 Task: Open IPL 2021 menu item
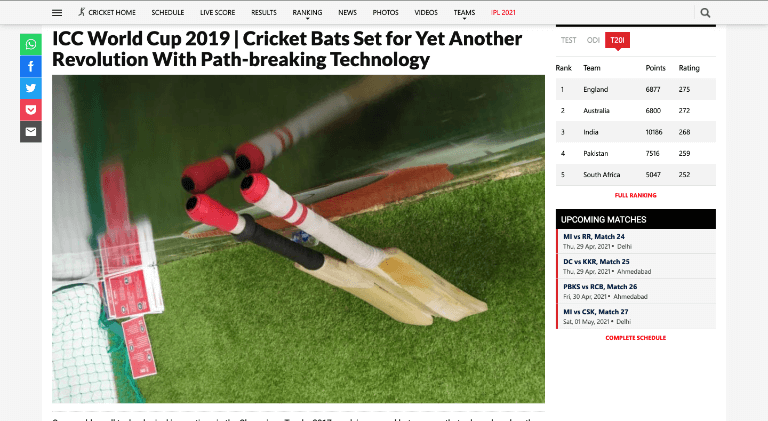(x=503, y=12)
